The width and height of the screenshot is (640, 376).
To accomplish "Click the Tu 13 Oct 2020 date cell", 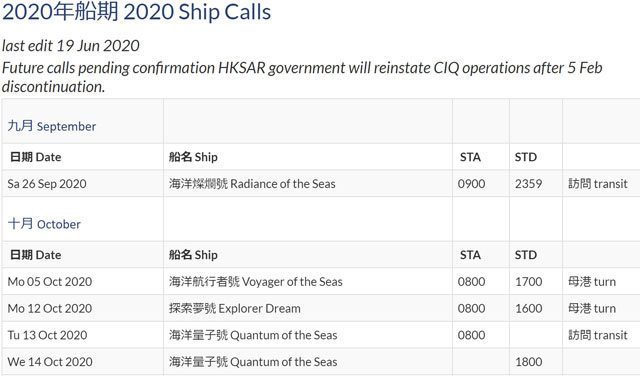I will pos(47,335).
